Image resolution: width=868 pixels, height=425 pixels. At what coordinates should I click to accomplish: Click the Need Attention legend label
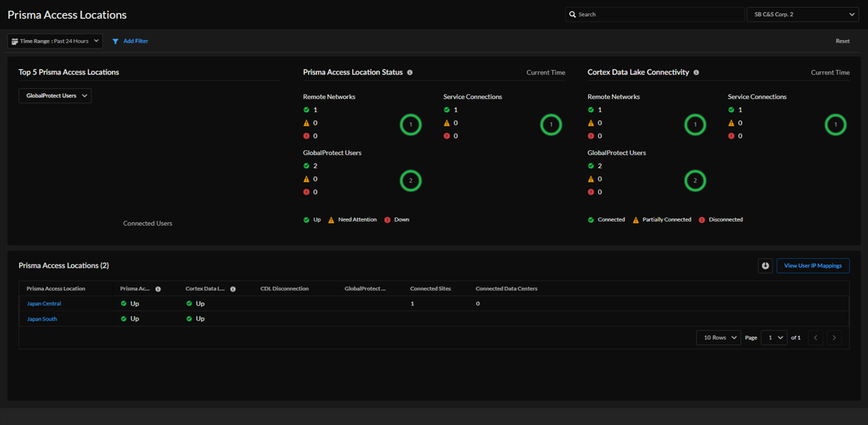point(357,220)
